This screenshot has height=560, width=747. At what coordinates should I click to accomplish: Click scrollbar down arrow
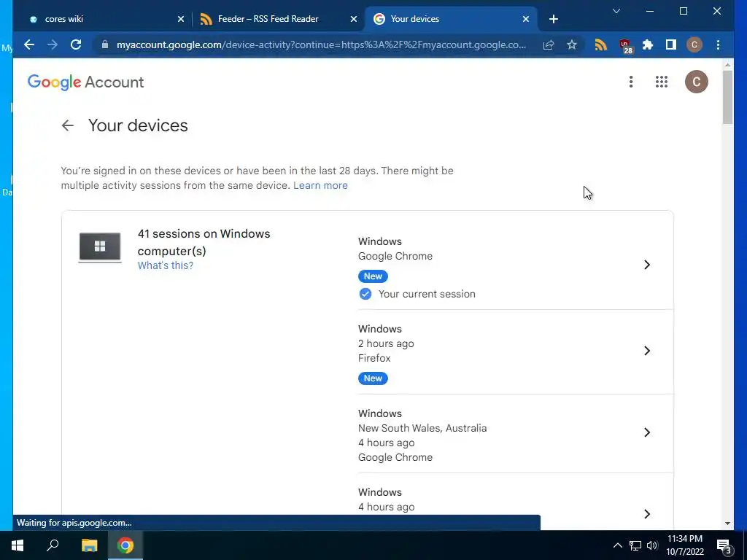pos(727,524)
